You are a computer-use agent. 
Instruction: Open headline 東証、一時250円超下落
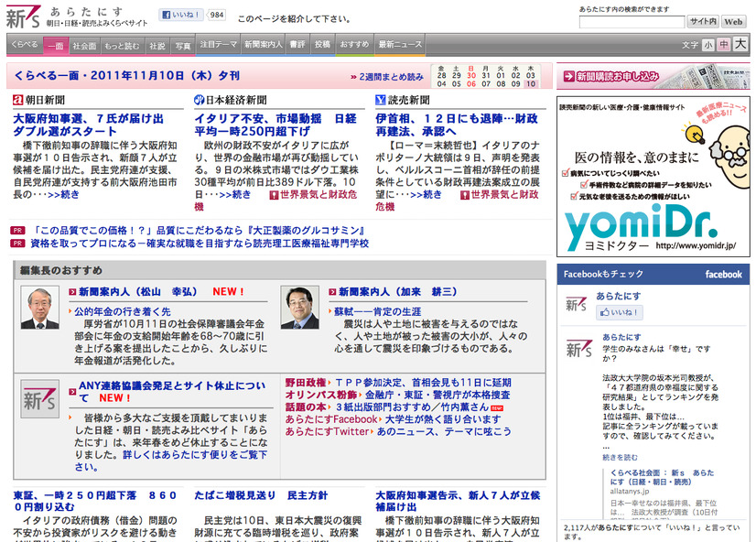click(x=95, y=501)
